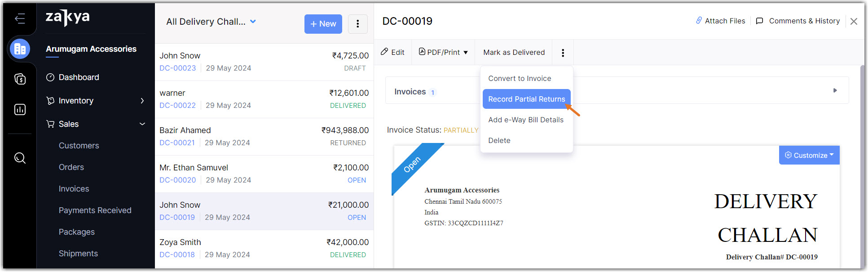The image size is (868, 272).
Task: Open the building organization icon in the rail
Action: pyautogui.click(x=20, y=49)
